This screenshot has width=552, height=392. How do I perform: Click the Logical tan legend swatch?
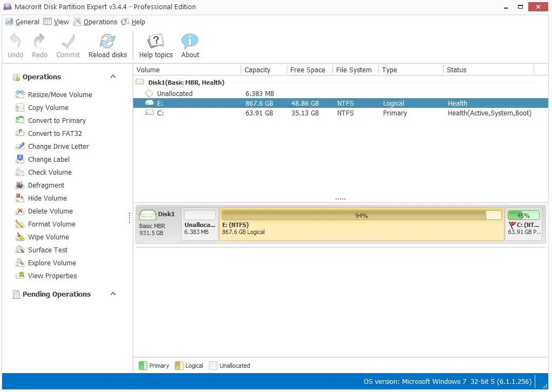(x=179, y=365)
